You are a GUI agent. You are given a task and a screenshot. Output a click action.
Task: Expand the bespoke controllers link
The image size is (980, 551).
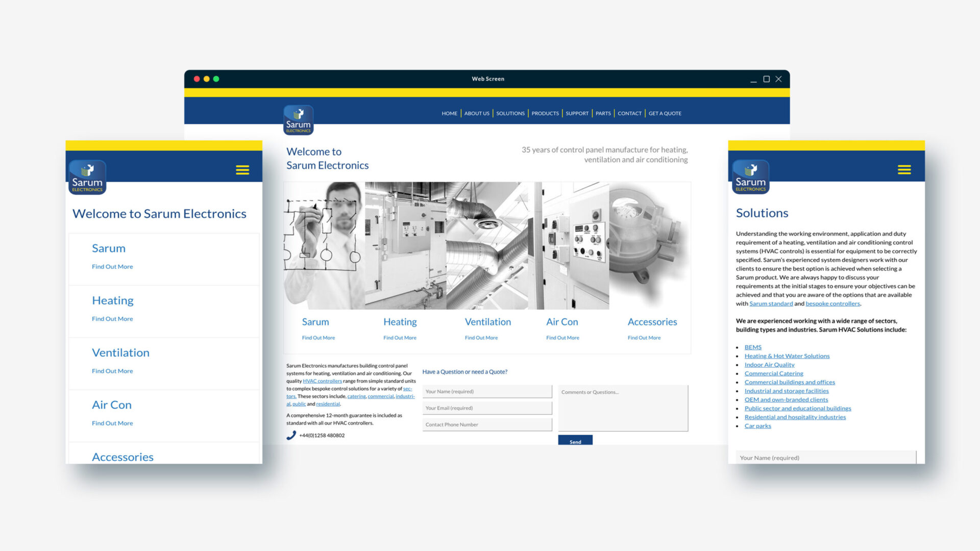[832, 304]
